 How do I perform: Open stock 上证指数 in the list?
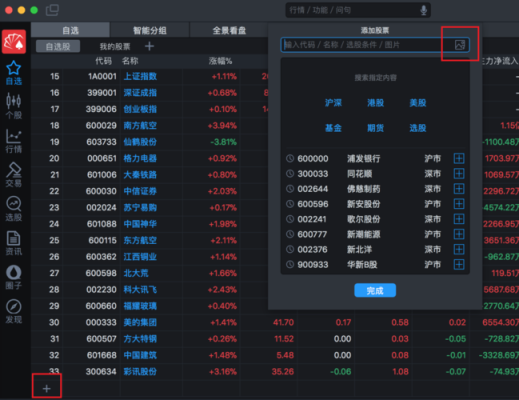140,76
